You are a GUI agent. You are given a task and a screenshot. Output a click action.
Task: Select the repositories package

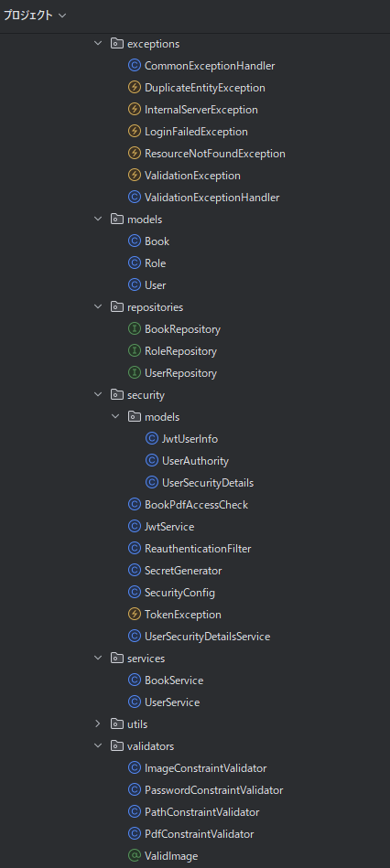[155, 307]
